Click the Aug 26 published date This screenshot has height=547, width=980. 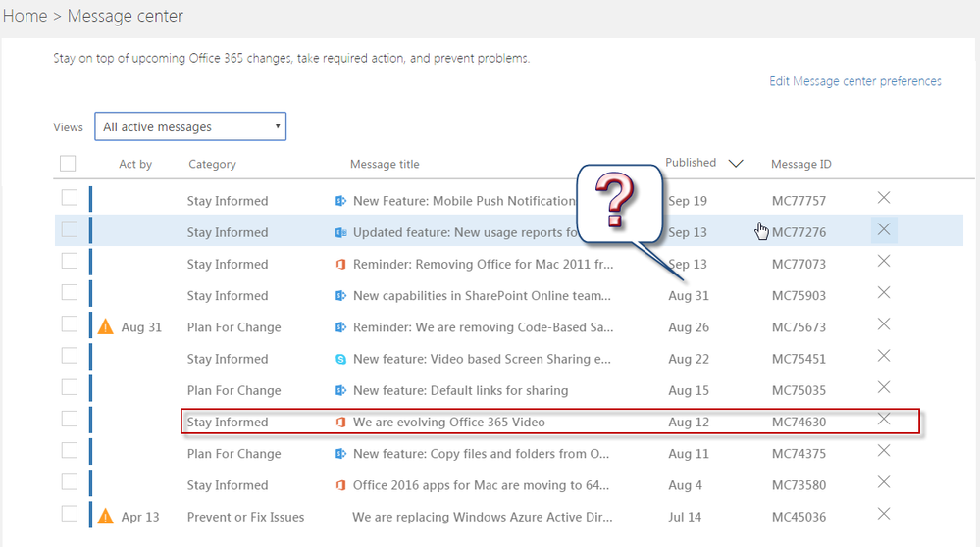689,327
